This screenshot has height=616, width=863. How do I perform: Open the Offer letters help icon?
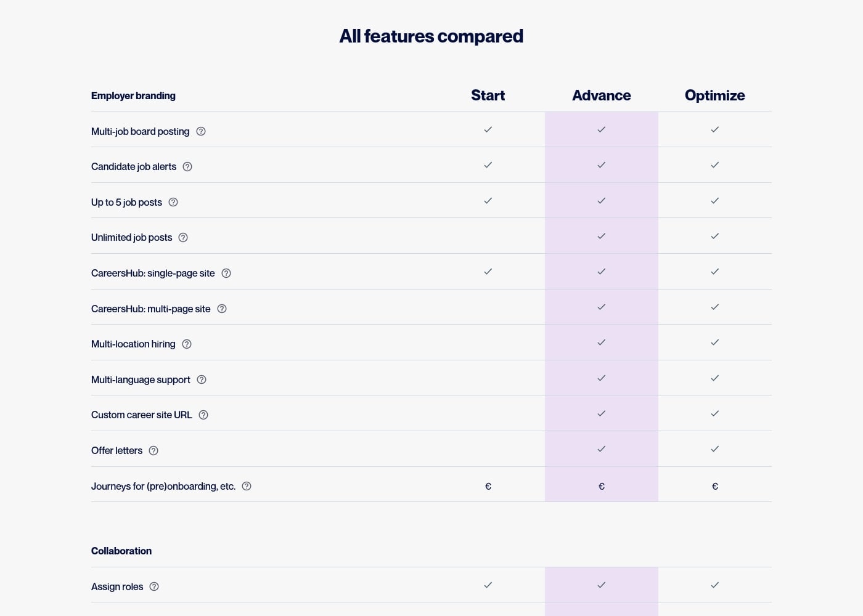153,451
